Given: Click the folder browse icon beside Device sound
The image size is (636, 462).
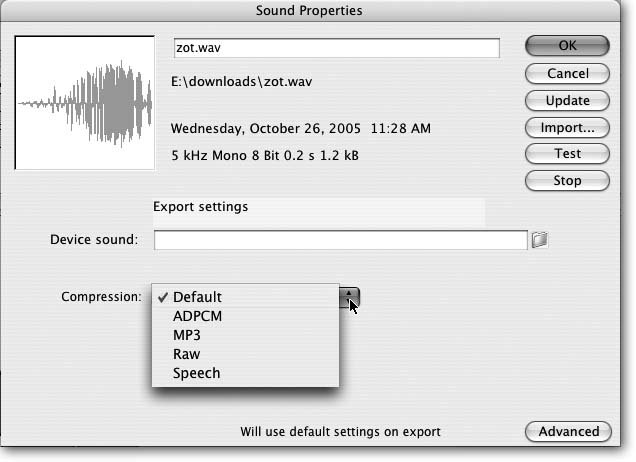Looking at the screenshot, I should (540, 240).
